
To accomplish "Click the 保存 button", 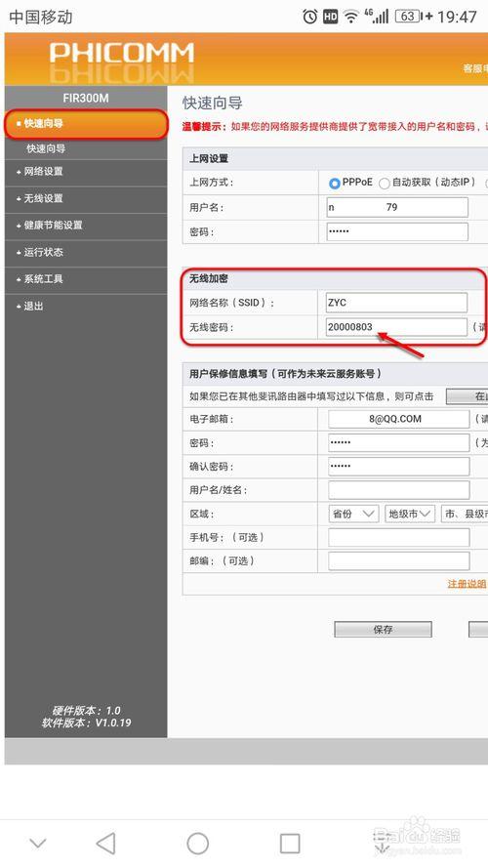I will click(x=383, y=630).
